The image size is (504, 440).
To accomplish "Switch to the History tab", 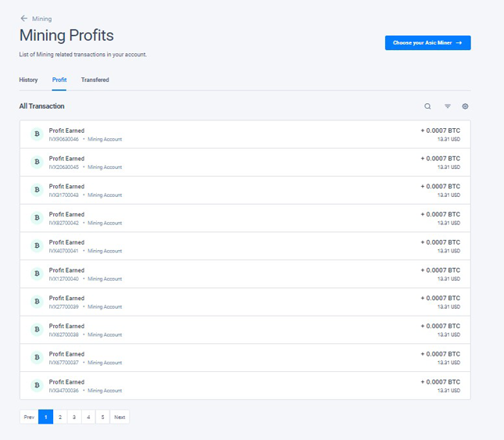I will [28, 80].
